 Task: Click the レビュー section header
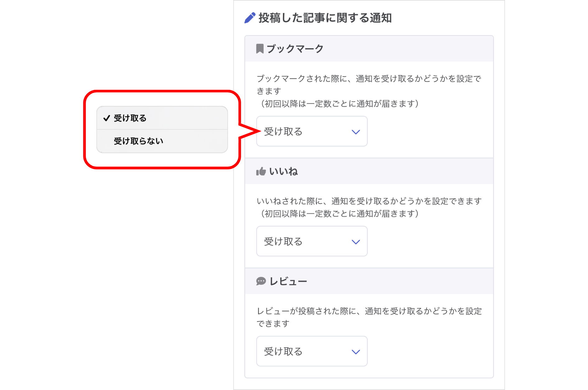pos(288,281)
